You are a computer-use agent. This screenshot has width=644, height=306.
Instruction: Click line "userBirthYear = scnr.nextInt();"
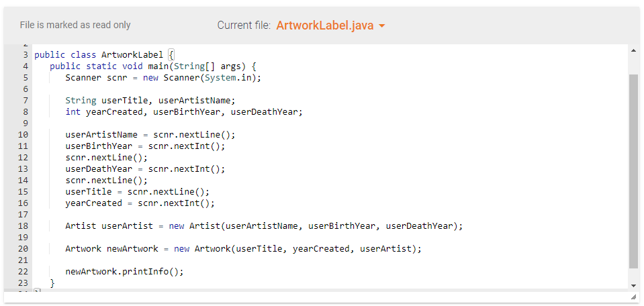point(146,146)
